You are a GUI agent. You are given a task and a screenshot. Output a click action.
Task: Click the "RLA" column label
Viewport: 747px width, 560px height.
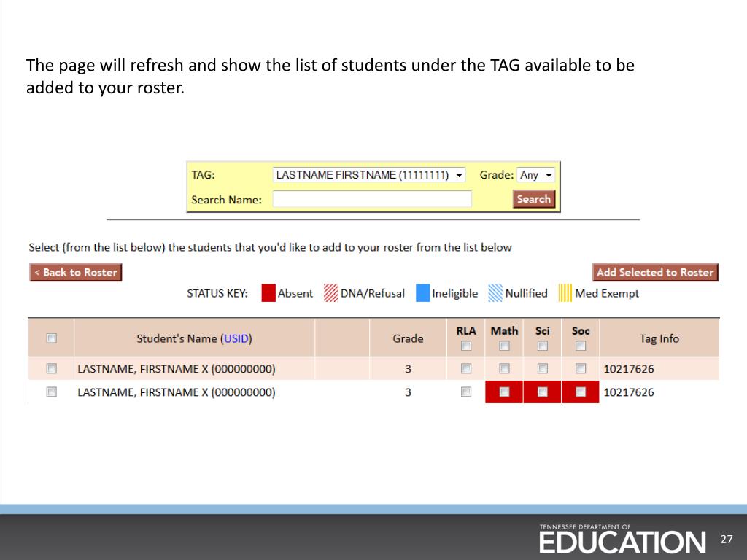click(x=466, y=331)
